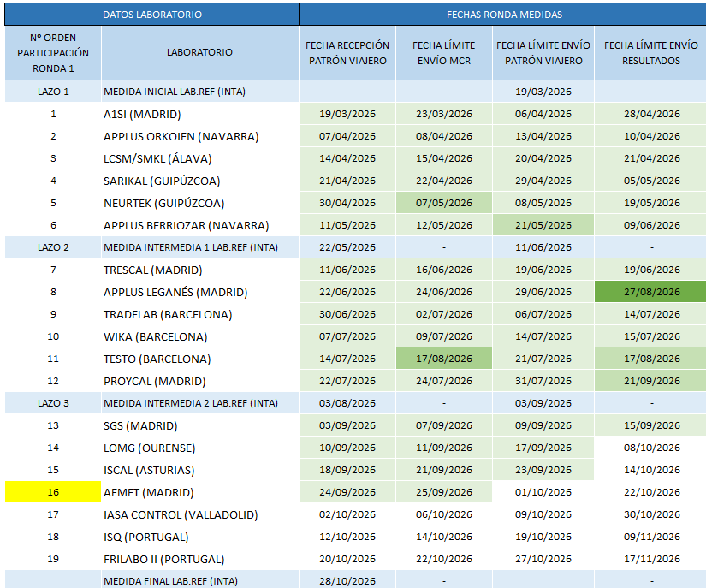Select the PROYCAL (MADRID) cell
This screenshot has height=588, width=706.
[x=200, y=381]
